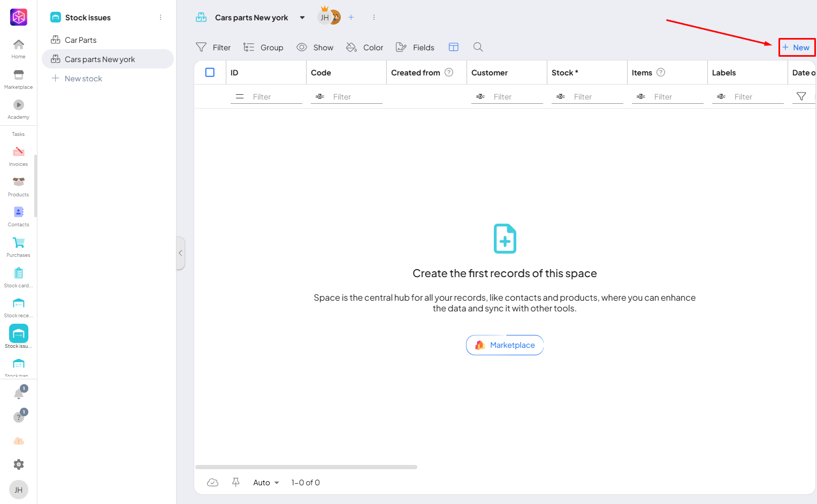Open the Stock issues three-dot menu

[161, 18]
